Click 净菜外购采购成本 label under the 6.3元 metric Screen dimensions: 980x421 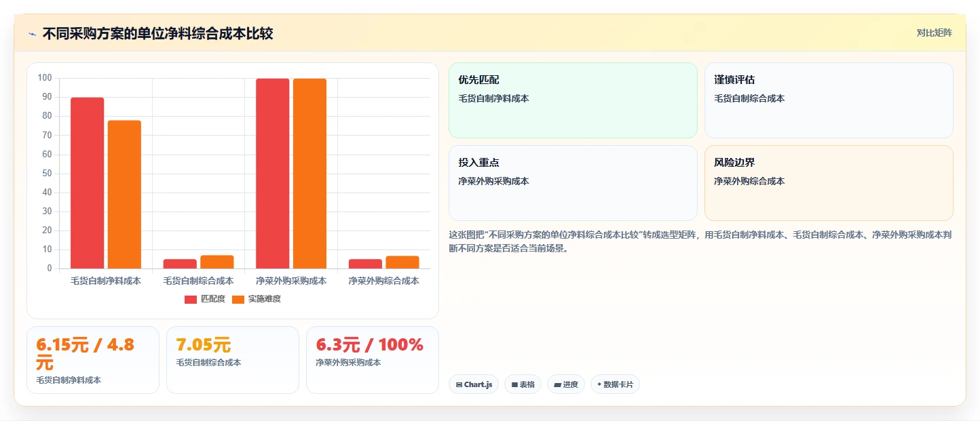(348, 363)
